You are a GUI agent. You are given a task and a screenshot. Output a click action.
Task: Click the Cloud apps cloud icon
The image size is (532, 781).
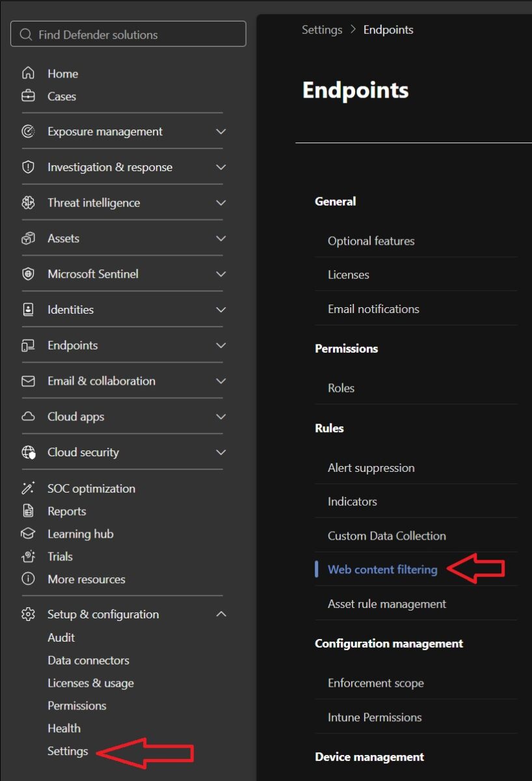[28, 417]
